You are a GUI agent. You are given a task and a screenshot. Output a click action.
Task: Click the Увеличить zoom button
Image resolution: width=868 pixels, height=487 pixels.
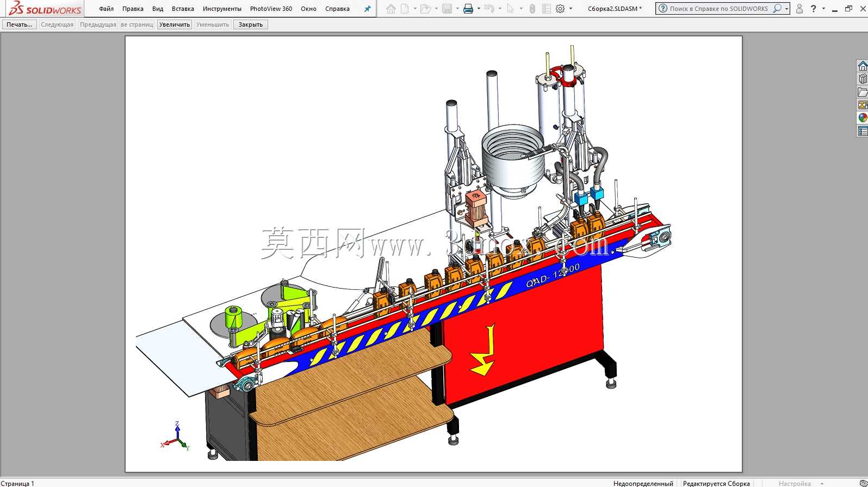[175, 24]
